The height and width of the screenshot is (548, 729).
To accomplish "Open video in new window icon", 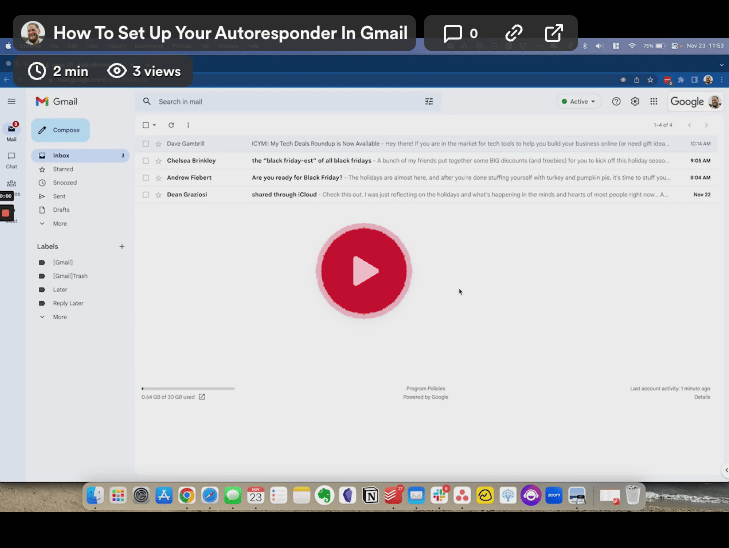I will click(x=553, y=33).
